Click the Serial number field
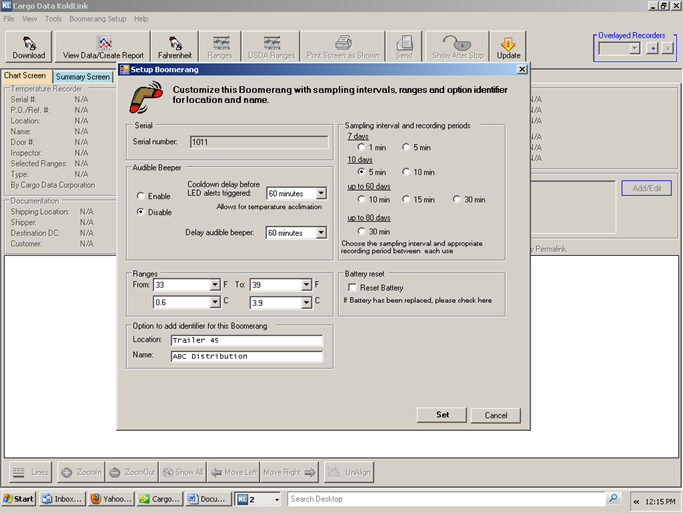The image size is (683, 513). (259, 142)
